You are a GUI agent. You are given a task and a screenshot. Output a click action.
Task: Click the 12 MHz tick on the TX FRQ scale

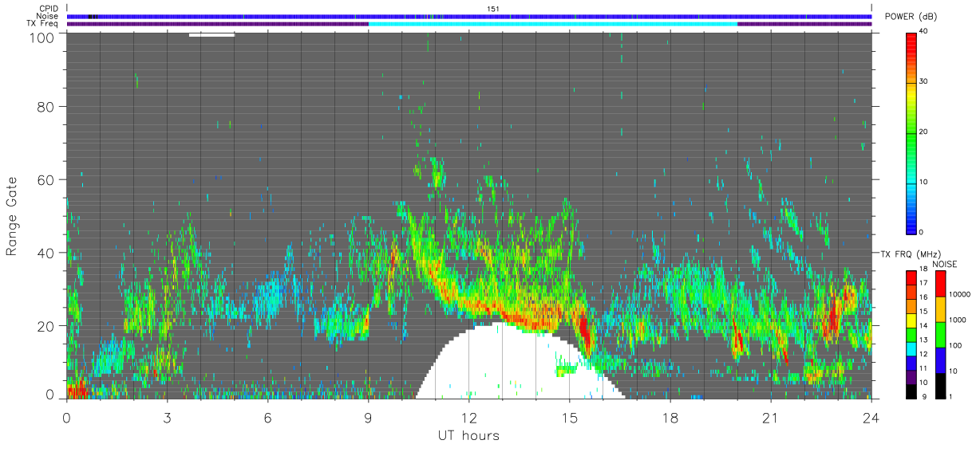coord(924,353)
